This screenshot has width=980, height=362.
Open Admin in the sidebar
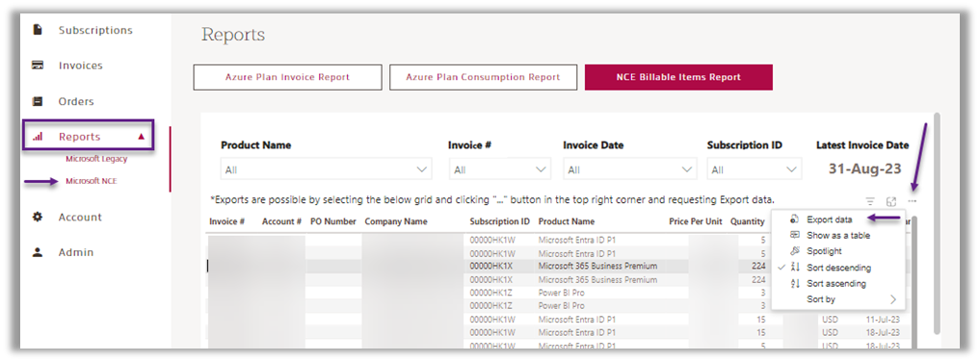[75, 252]
